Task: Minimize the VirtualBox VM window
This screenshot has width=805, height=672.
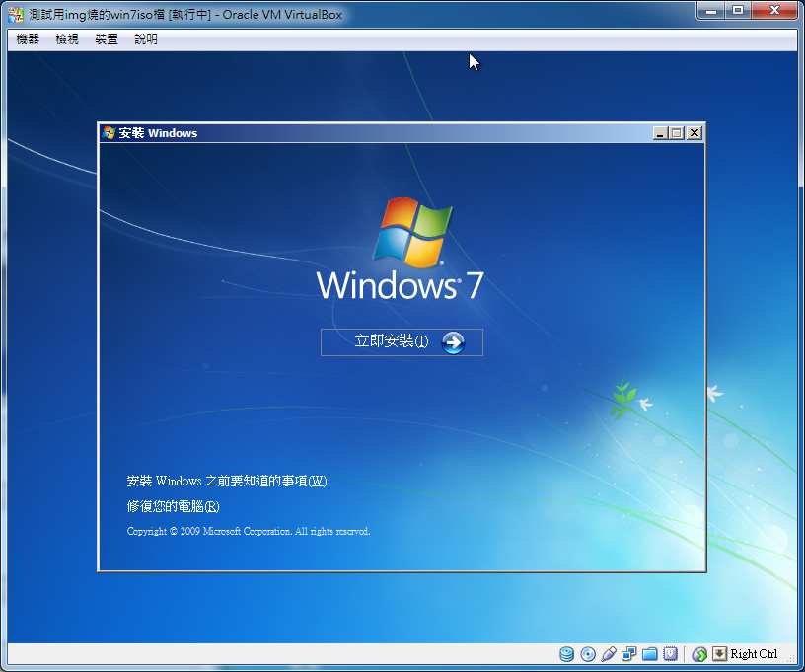Action: pos(711,10)
